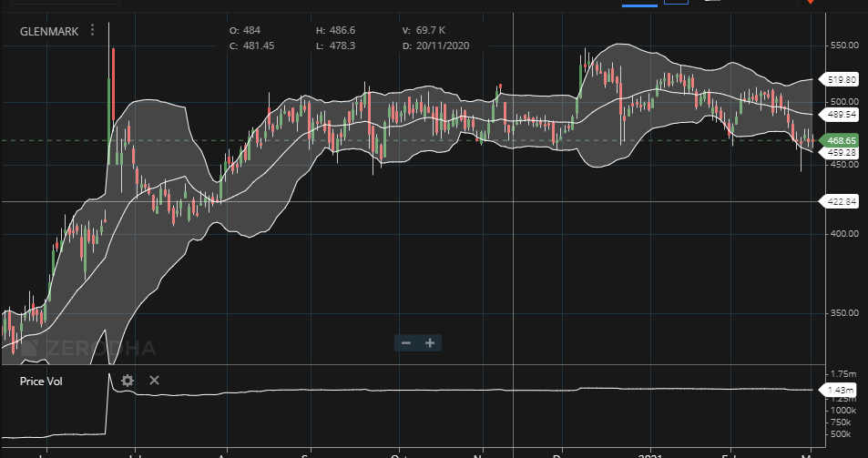Click the 1.75m volume axis label
868x458 pixels.
click(x=843, y=373)
